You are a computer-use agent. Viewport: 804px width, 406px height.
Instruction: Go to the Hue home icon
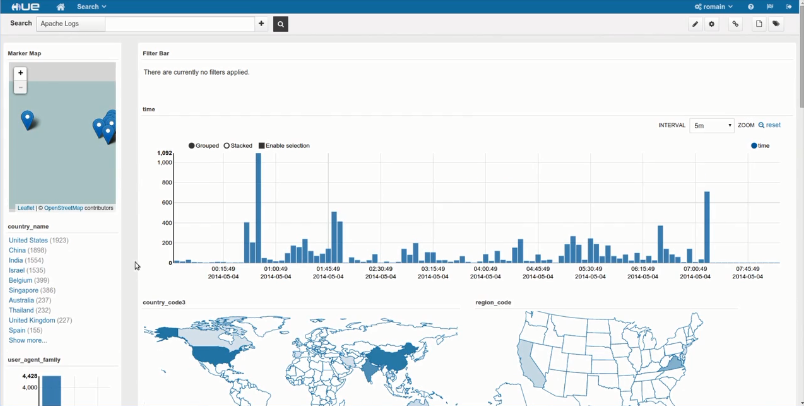pos(61,7)
